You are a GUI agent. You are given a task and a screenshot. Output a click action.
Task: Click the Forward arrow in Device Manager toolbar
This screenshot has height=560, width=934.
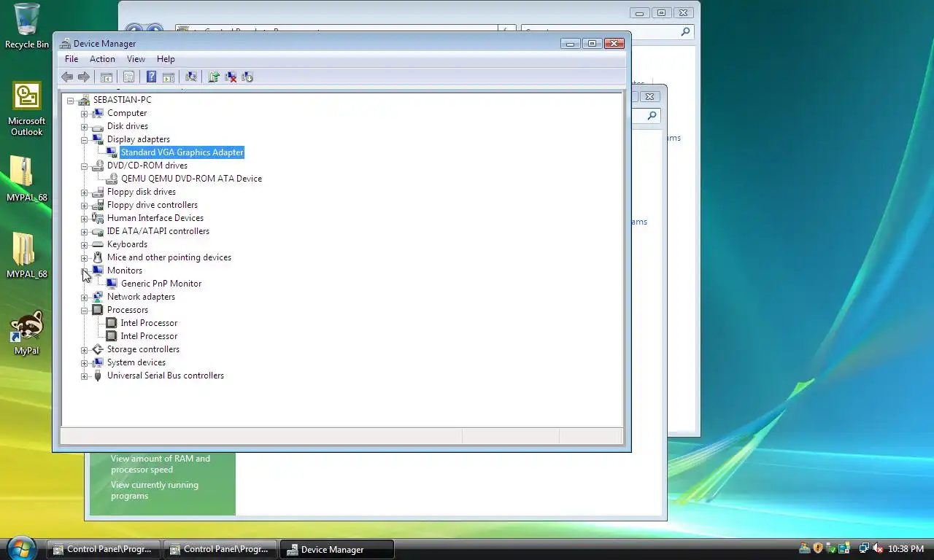[84, 77]
